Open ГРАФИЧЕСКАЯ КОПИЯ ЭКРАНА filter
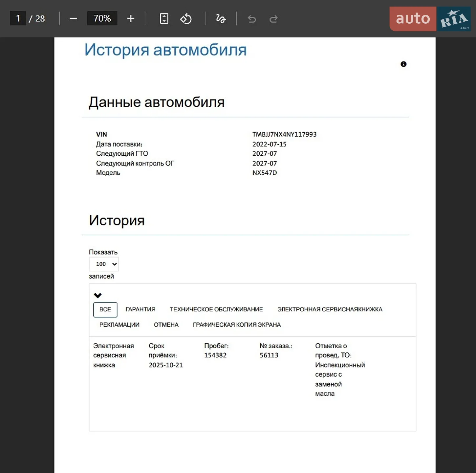476x473 pixels. pyautogui.click(x=237, y=325)
